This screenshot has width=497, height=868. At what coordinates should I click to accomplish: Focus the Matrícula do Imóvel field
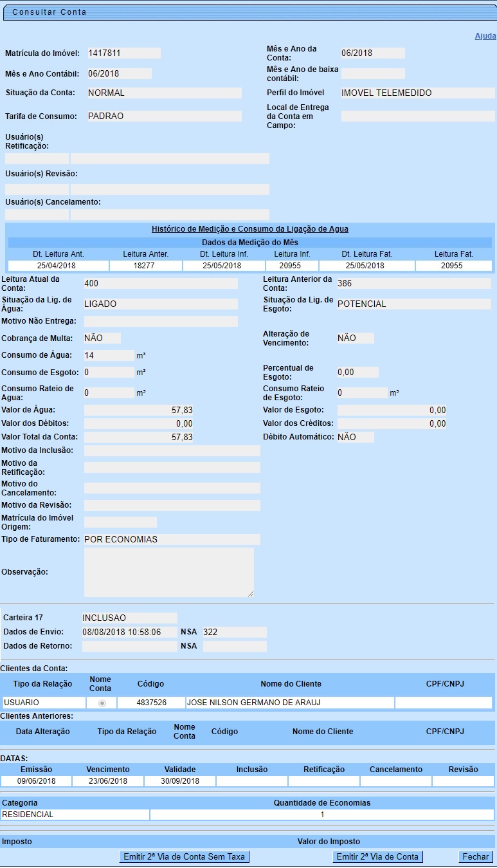123,53
